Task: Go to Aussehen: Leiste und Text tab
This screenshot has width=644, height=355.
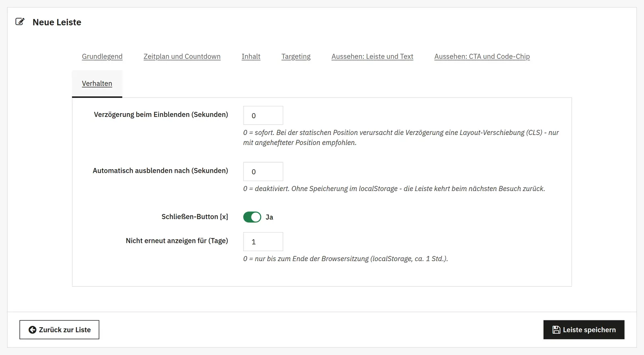Action: [372, 56]
